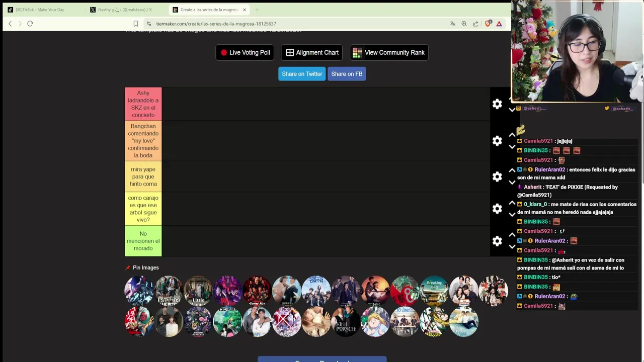Click 'Asherit' on the FEAT de PIXXIE message
The height and width of the screenshot is (362, 644).
tap(533, 187)
